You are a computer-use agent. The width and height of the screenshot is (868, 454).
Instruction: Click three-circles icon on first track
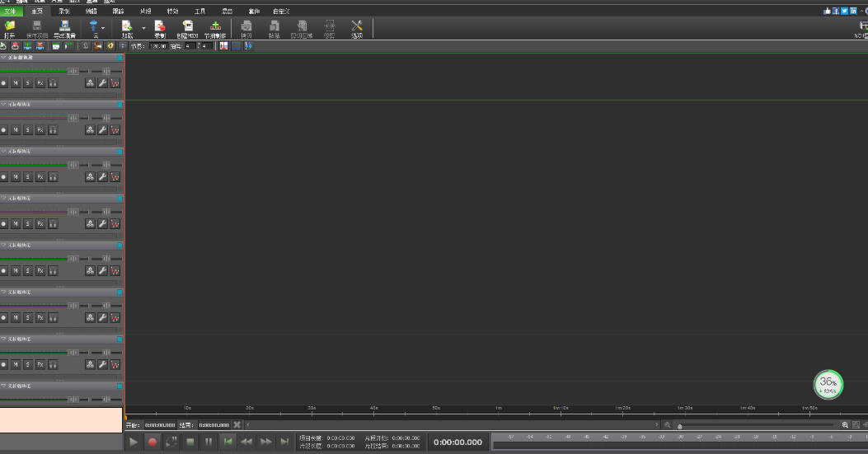click(90, 83)
